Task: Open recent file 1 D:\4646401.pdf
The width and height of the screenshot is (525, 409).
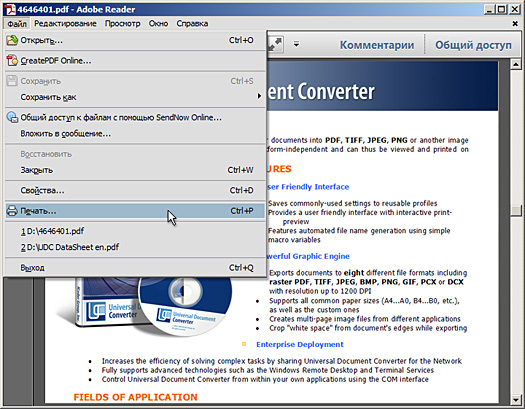Action: [135, 231]
